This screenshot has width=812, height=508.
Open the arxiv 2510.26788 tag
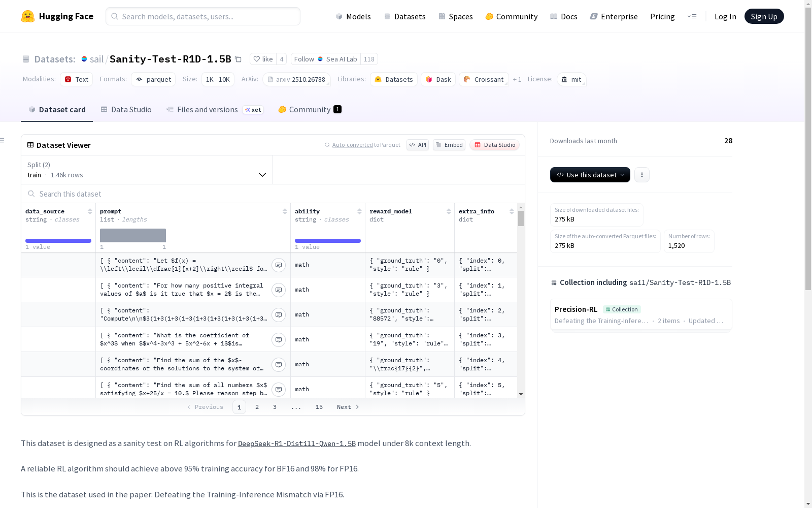[297, 79]
